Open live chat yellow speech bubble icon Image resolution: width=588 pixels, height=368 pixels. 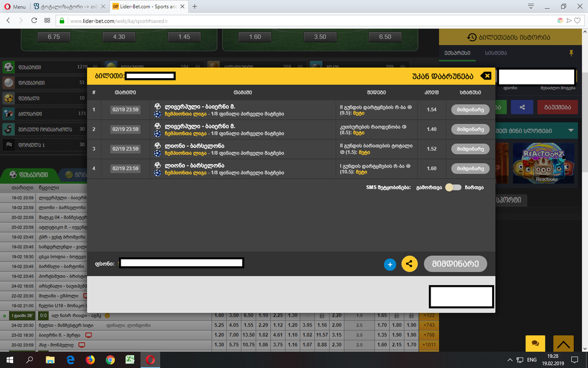[535, 344]
